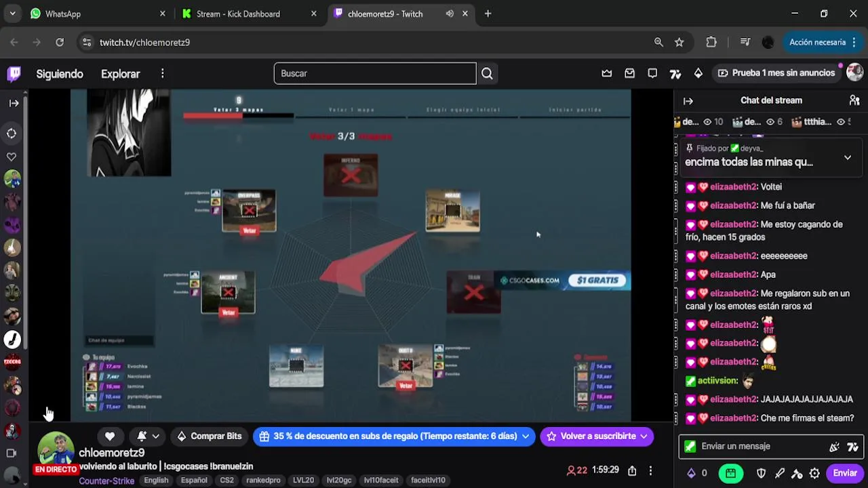The image size is (868, 488).
Task: Click the followed channels heart icon in sidebar
Action: [x=12, y=157]
